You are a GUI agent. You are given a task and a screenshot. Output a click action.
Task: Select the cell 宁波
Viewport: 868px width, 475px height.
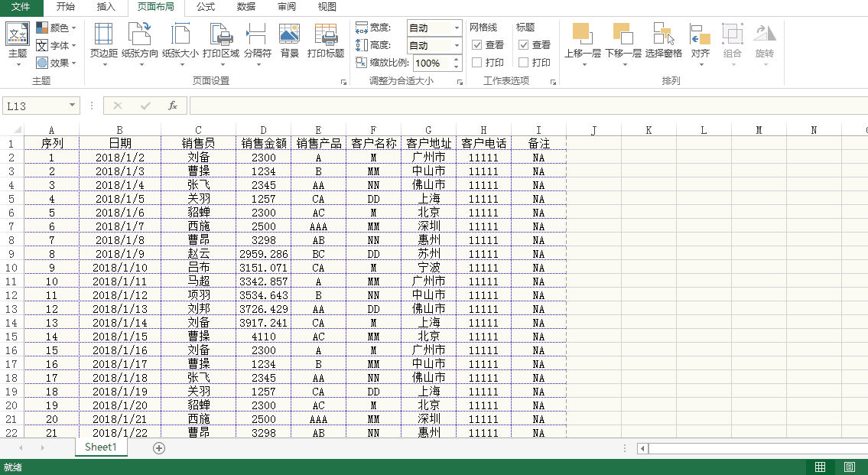point(428,268)
